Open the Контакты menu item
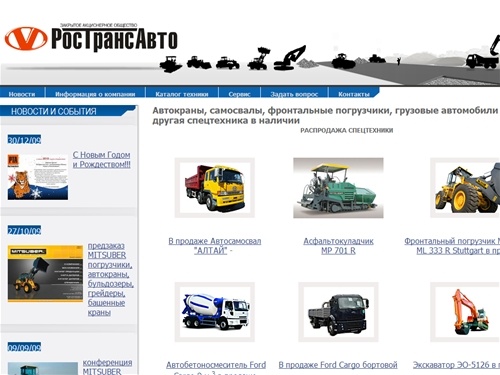The width and height of the screenshot is (500, 375). pos(354,94)
